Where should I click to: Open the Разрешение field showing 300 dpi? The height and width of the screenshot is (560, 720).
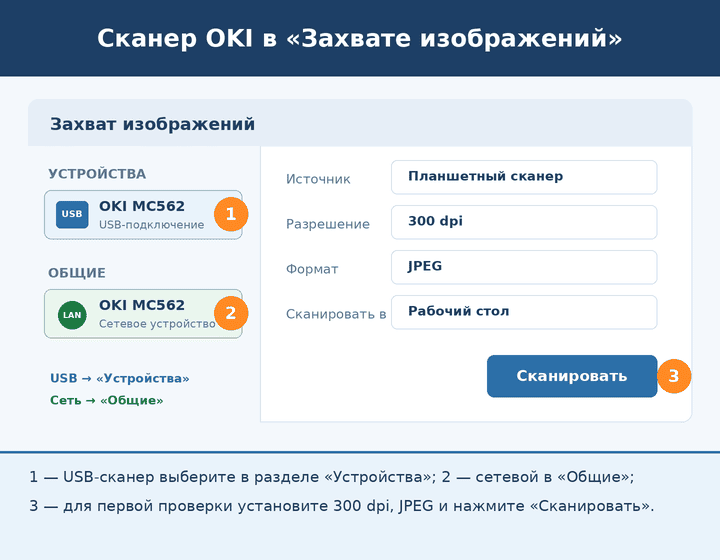tap(524, 222)
